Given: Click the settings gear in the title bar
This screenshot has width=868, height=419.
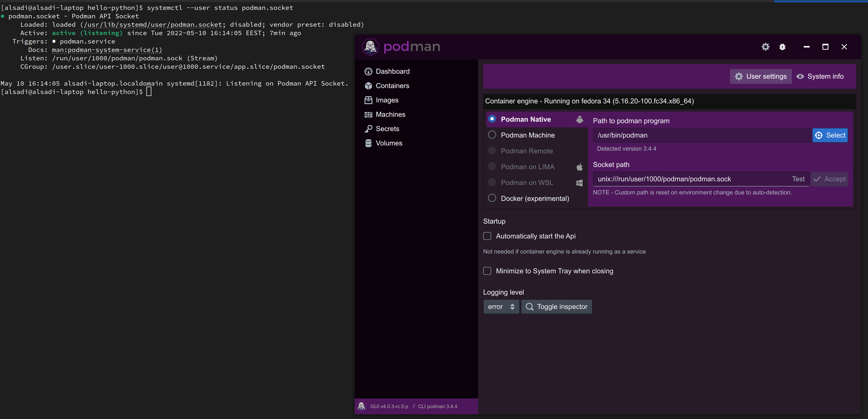Looking at the screenshot, I should 766,47.
